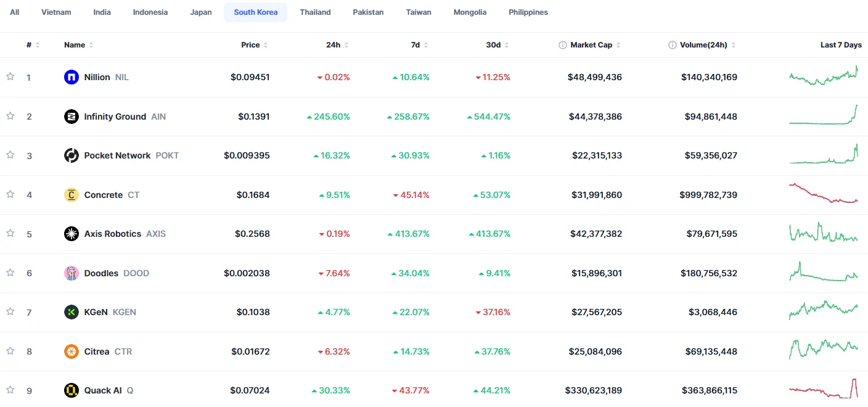Screen dimensions: 868x407
Task: Open the Citrea coin name link
Action: pyautogui.click(x=97, y=351)
